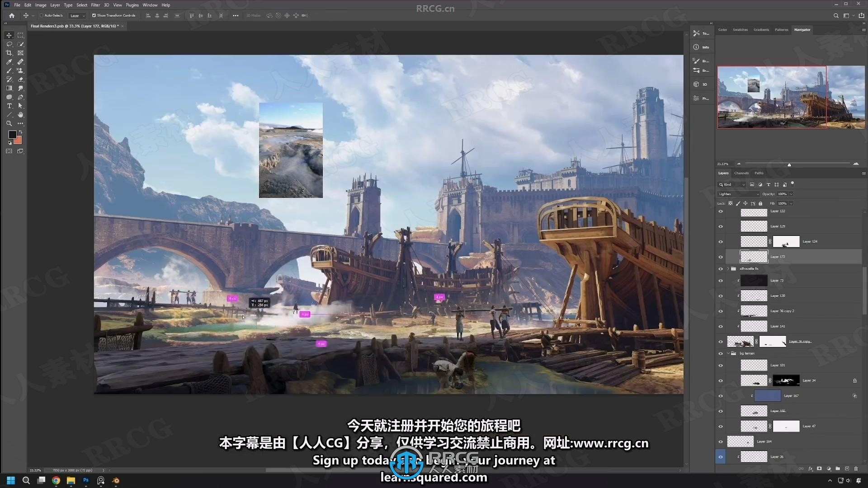Image resolution: width=868 pixels, height=488 pixels.
Task: Select the Zoom tool in the toolbox
Action: tap(9, 123)
